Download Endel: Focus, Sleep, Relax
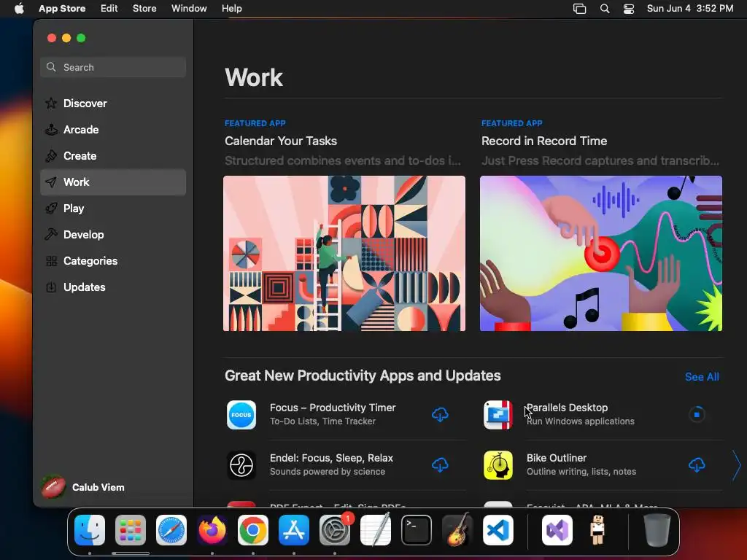 tap(440, 464)
